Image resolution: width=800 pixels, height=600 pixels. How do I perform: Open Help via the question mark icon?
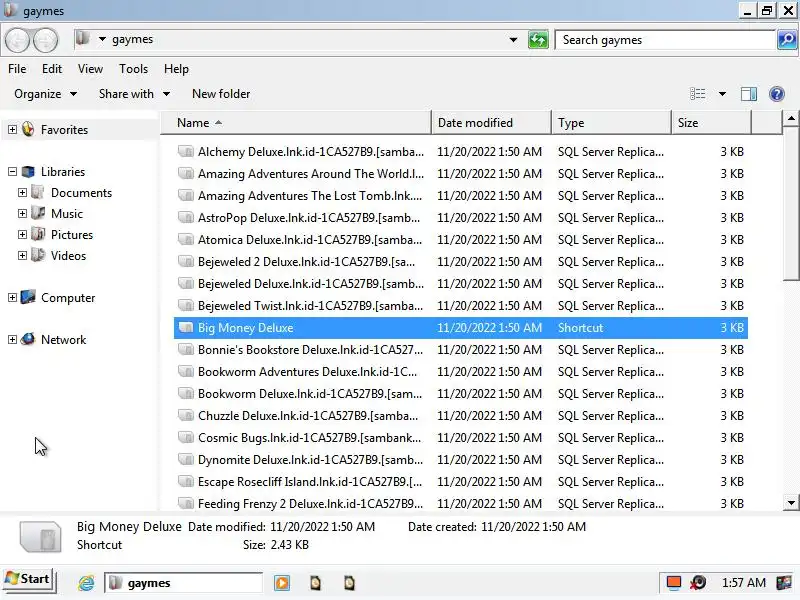click(777, 94)
